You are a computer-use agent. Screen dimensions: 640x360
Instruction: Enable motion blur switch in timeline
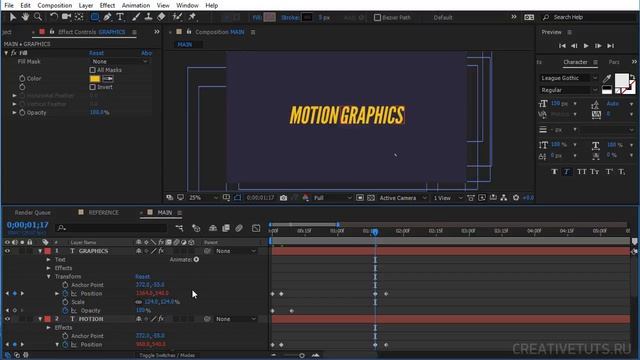click(239, 228)
